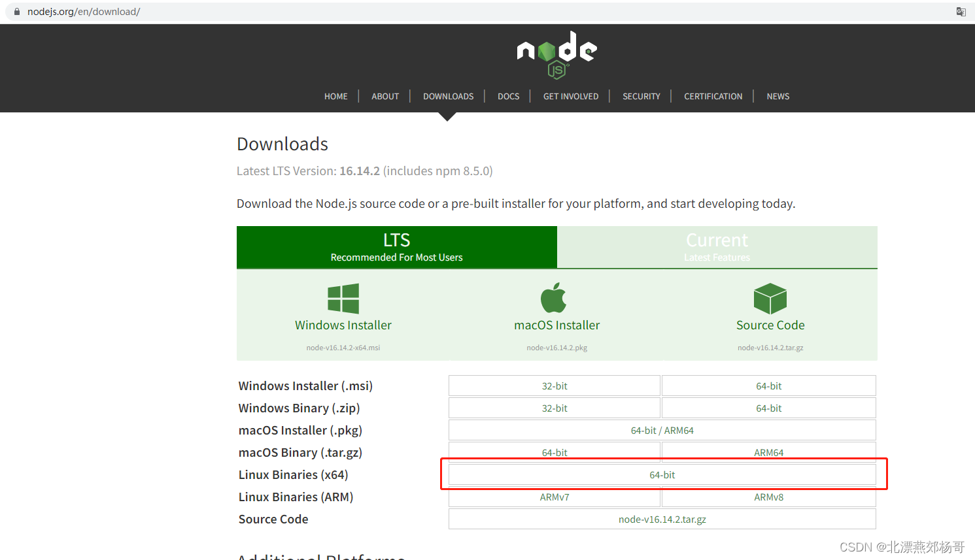Select the LTS Recommended For Most Users tab

tap(397, 247)
